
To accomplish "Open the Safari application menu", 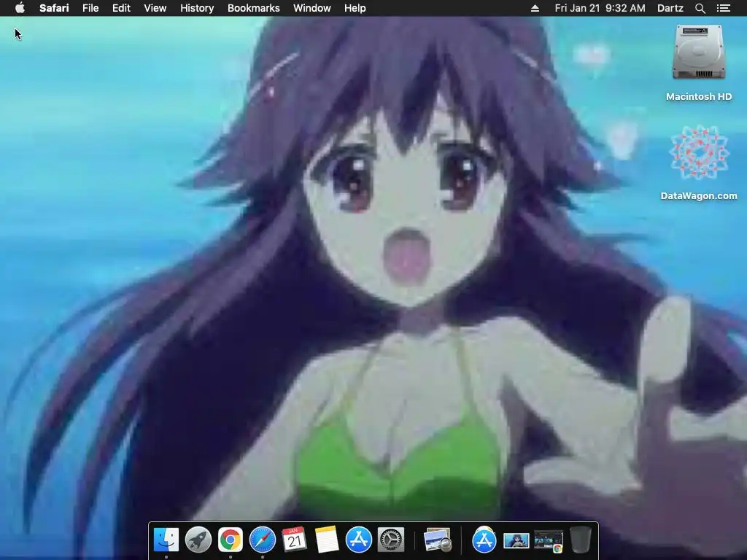I will [x=54, y=8].
